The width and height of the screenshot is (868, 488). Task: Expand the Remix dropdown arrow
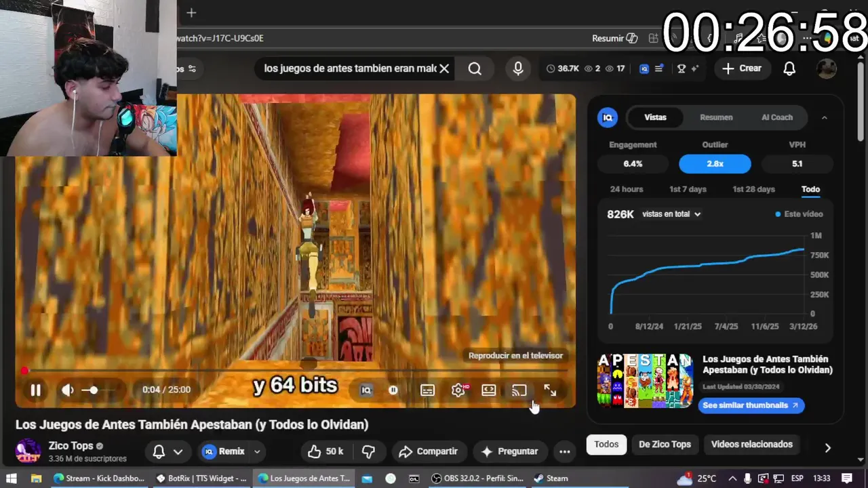[x=257, y=451]
